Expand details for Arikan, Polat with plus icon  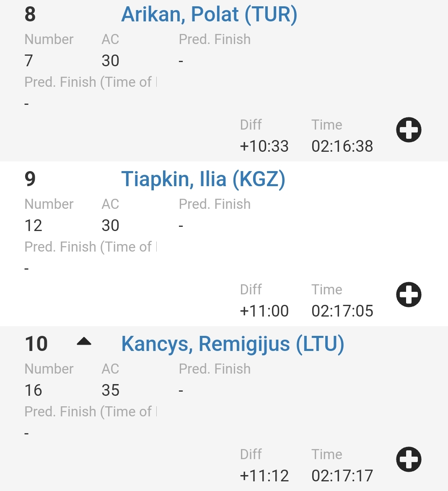coord(409,130)
